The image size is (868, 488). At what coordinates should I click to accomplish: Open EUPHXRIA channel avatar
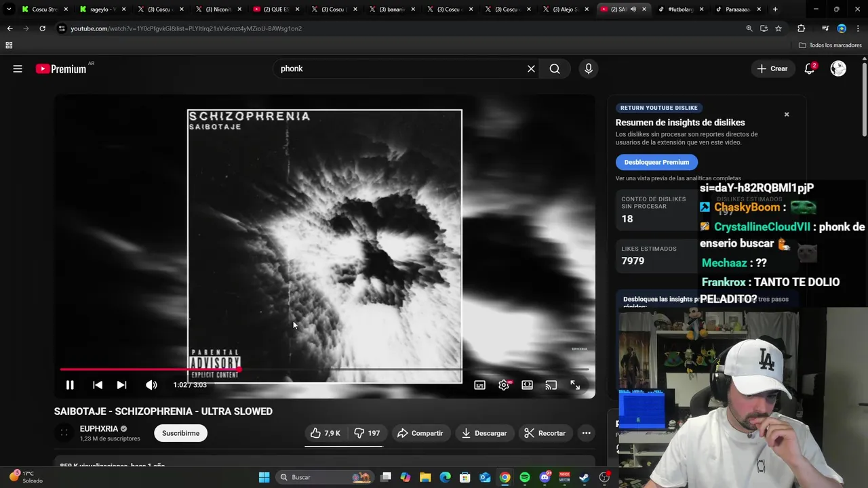(64, 432)
